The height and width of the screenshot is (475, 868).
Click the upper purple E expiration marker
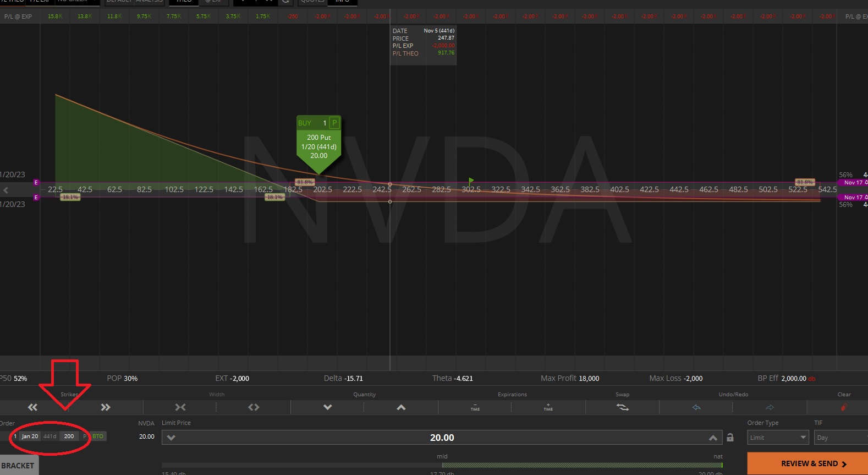(36, 182)
